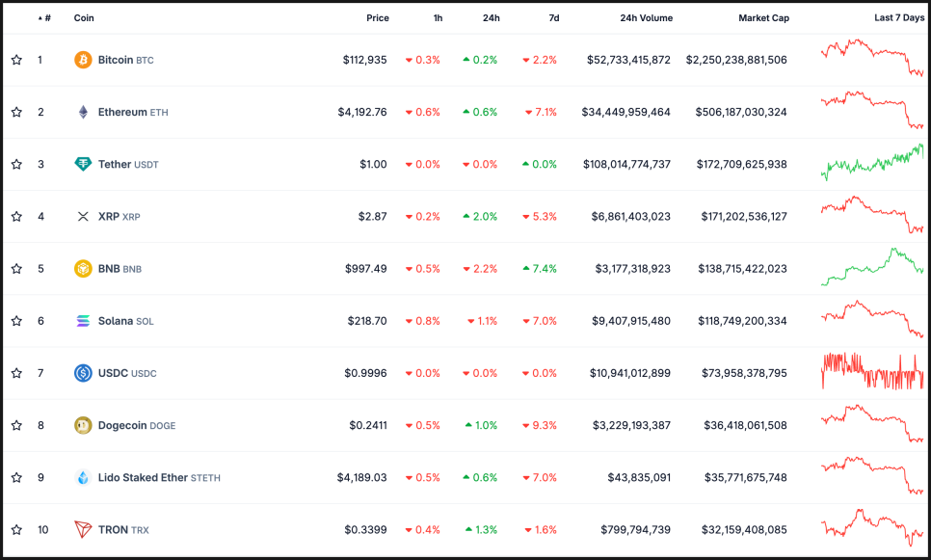The width and height of the screenshot is (931, 560).
Task: Open Bitcoin's 7-day sparkline chart
Action: [x=872, y=58]
